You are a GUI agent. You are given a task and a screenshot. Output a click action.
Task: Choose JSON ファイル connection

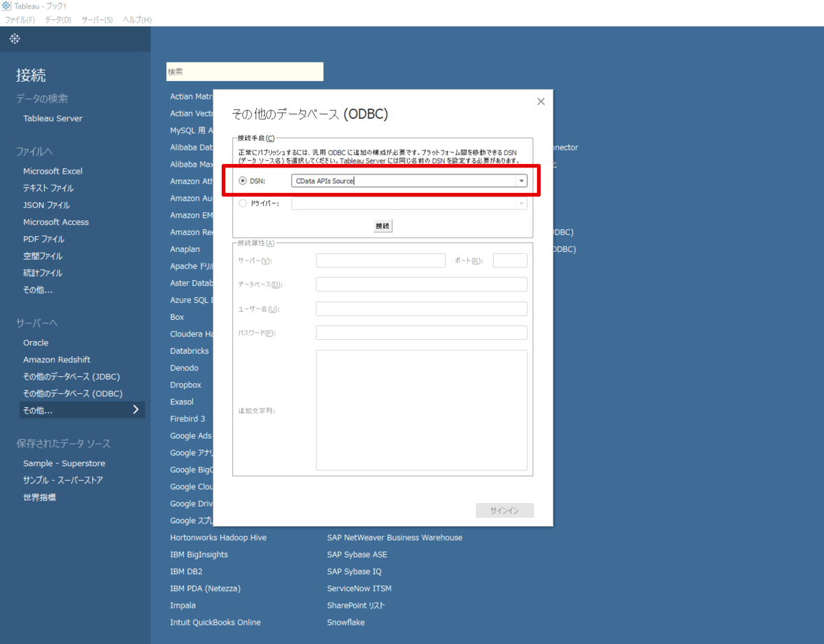[x=46, y=205]
